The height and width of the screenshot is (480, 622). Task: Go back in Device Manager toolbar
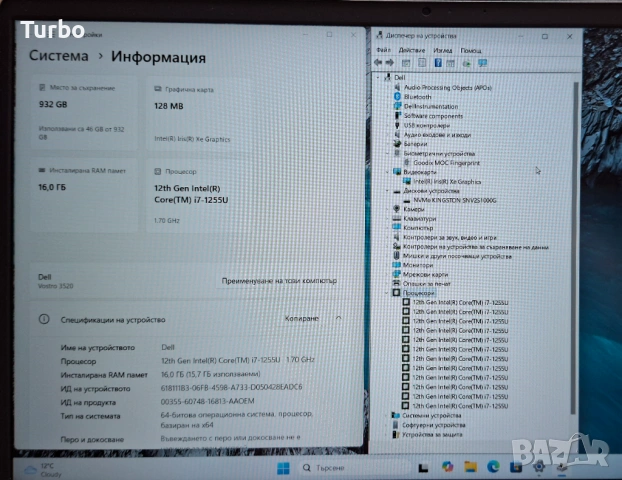click(378, 62)
